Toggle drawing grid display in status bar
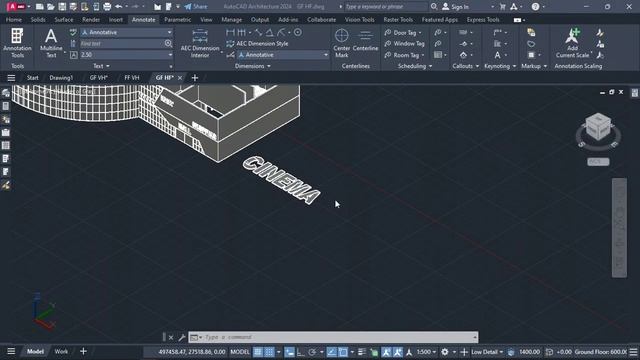Viewport: 640px width, 360px height. click(x=258, y=351)
